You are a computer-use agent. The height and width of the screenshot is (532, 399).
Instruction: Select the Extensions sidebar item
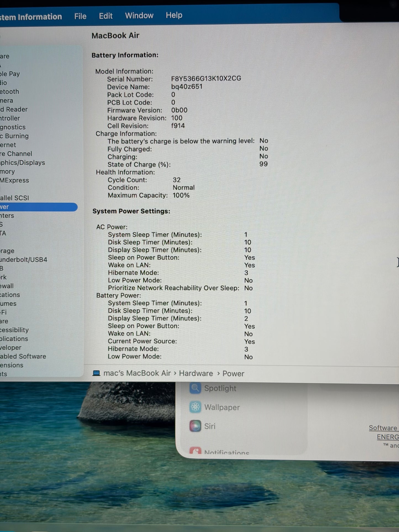(x=12, y=365)
